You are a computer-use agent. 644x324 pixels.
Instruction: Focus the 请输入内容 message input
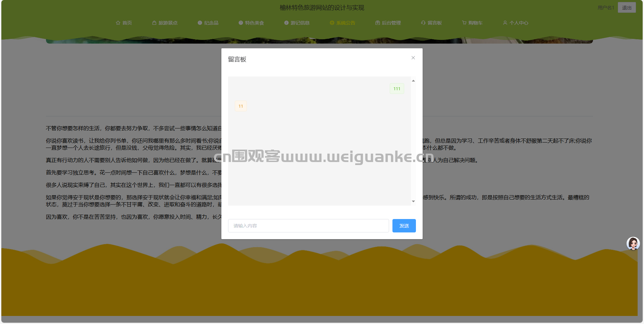(309, 226)
